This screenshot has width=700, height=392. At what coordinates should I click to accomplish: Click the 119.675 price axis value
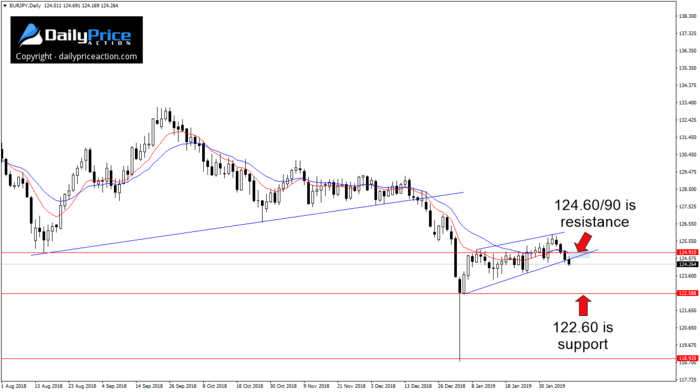coord(688,345)
